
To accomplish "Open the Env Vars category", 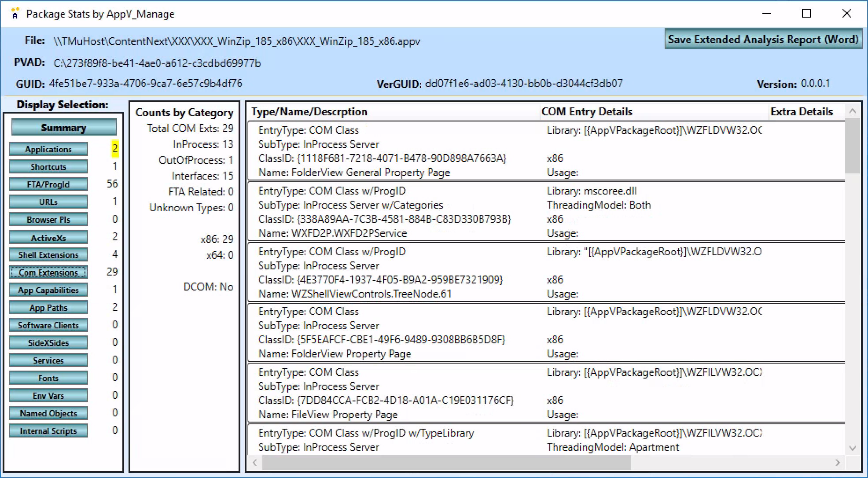I will (x=48, y=396).
